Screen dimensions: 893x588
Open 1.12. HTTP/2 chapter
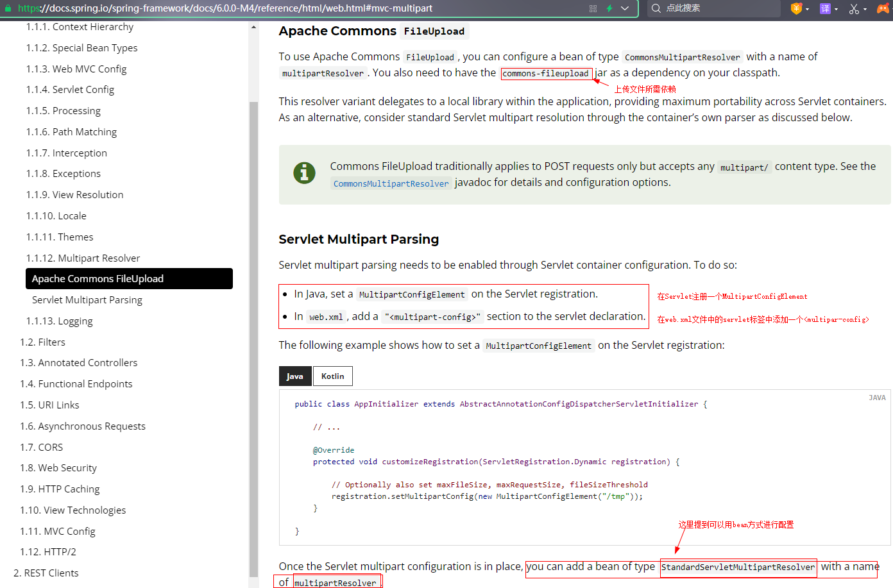(47, 552)
